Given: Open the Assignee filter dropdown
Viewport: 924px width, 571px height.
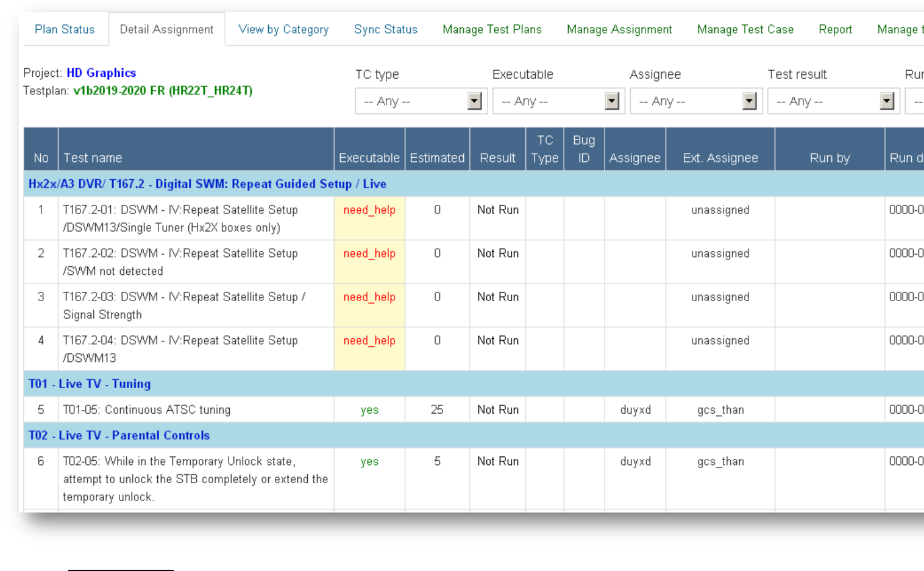Looking at the screenshot, I should click(x=696, y=101).
